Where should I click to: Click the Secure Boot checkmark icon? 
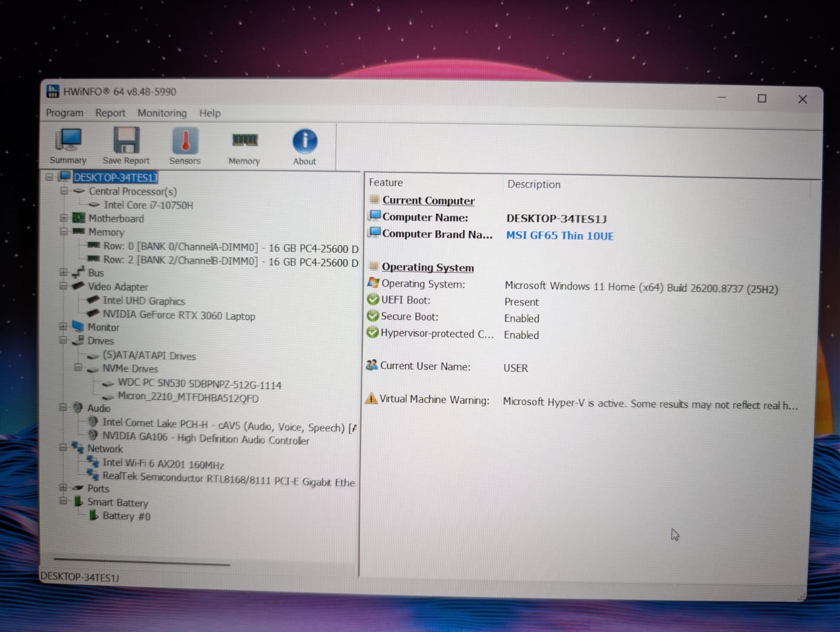(x=373, y=316)
